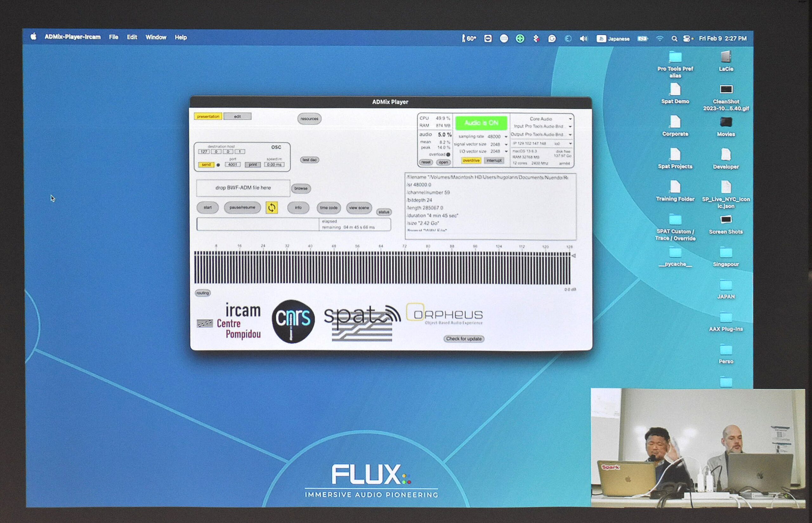
Task: Open the Window menu
Action: (x=156, y=37)
